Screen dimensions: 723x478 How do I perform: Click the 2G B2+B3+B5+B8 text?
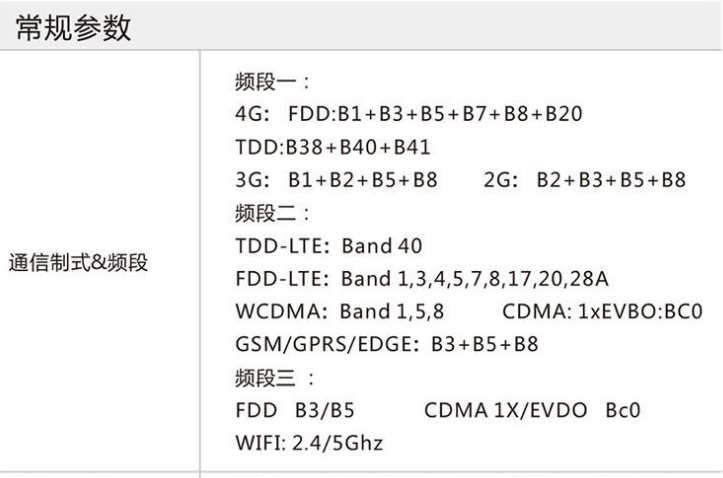584,180
